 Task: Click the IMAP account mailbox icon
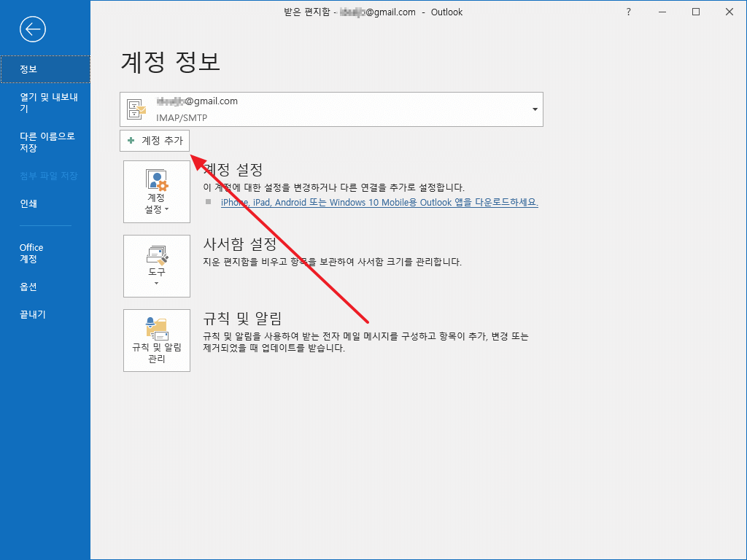pyautogui.click(x=136, y=109)
